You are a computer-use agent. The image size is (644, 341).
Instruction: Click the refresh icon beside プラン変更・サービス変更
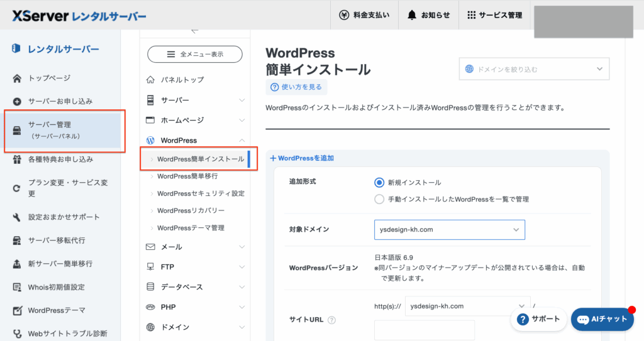pyautogui.click(x=17, y=188)
